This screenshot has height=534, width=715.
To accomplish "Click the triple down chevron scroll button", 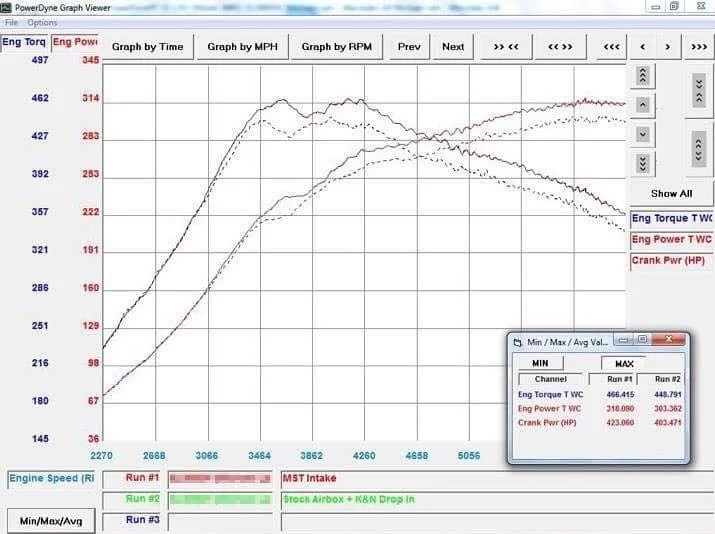I will (x=643, y=163).
